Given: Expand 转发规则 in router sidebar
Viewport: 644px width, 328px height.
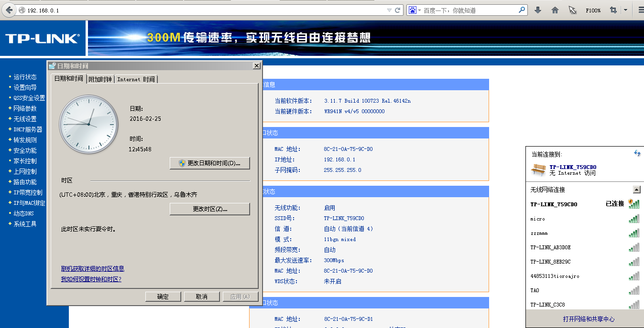Looking at the screenshot, I should pos(25,140).
